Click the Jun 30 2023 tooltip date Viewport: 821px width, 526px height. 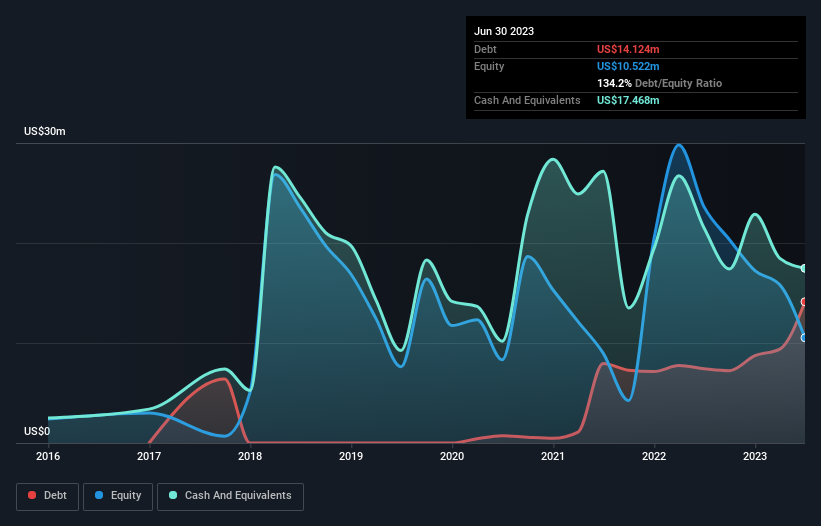click(504, 31)
